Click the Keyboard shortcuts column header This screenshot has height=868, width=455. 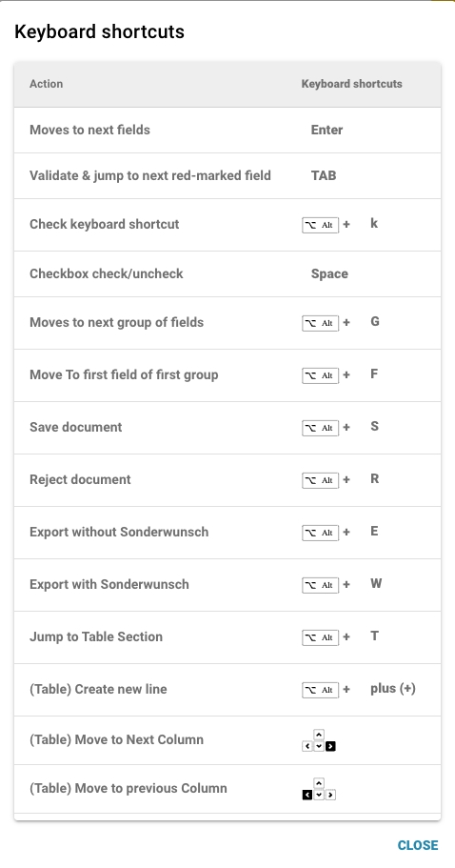351,84
